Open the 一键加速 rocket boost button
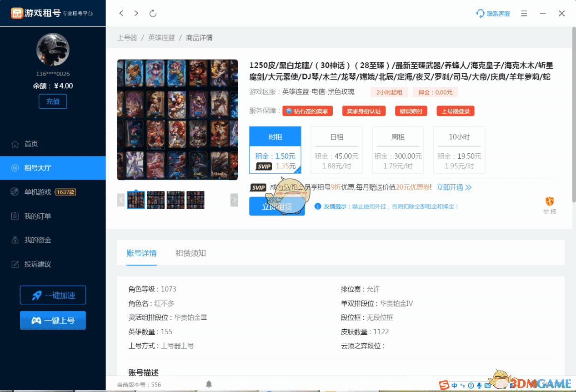 click(53, 295)
